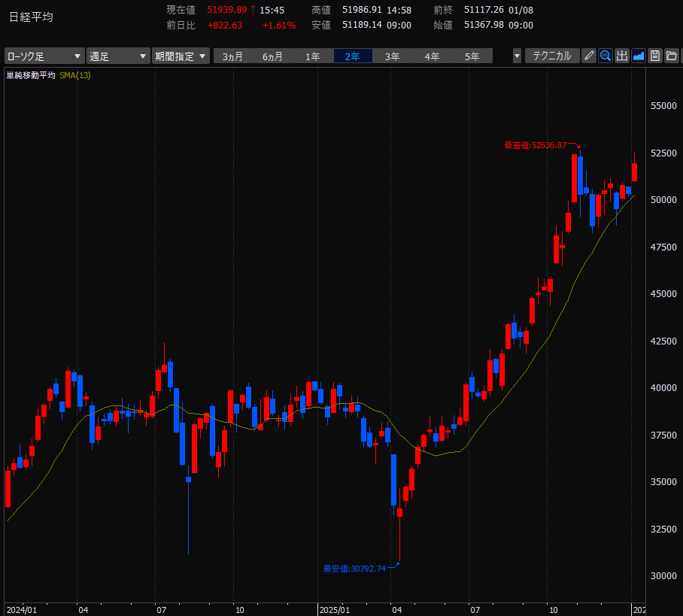Click the 2025/01 date axis label
The height and width of the screenshot is (616, 683).
pyautogui.click(x=335, y=610)
